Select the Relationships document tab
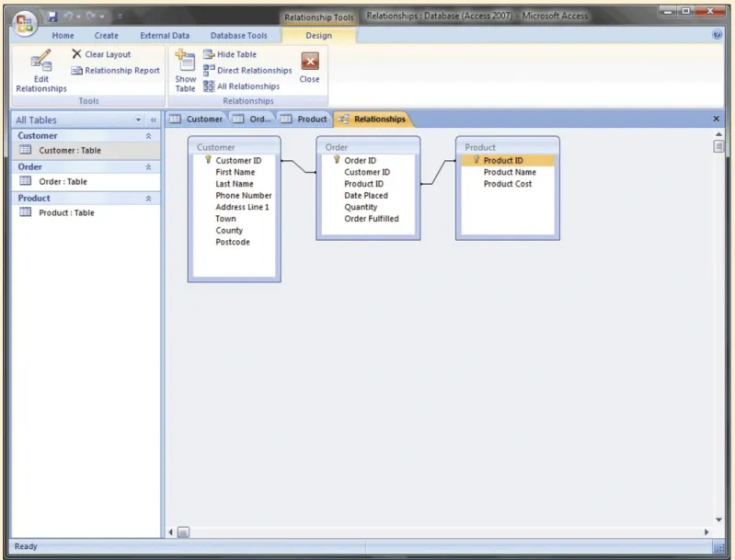The height and width of the screenshot is (560, 735). pyautogui.click(x=373, y=119)
